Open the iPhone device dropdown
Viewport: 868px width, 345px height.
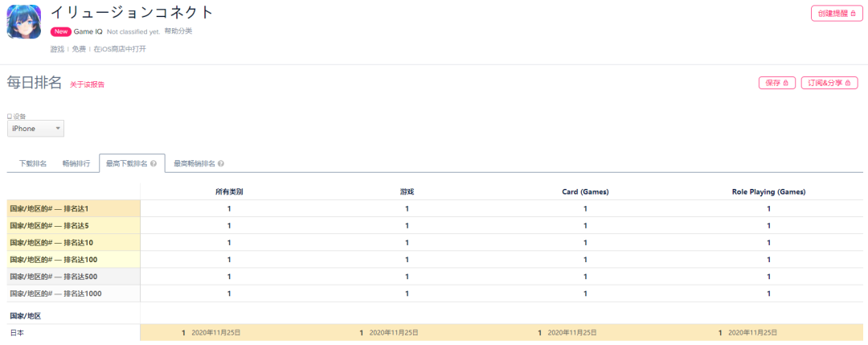click(x=35, y=129)
